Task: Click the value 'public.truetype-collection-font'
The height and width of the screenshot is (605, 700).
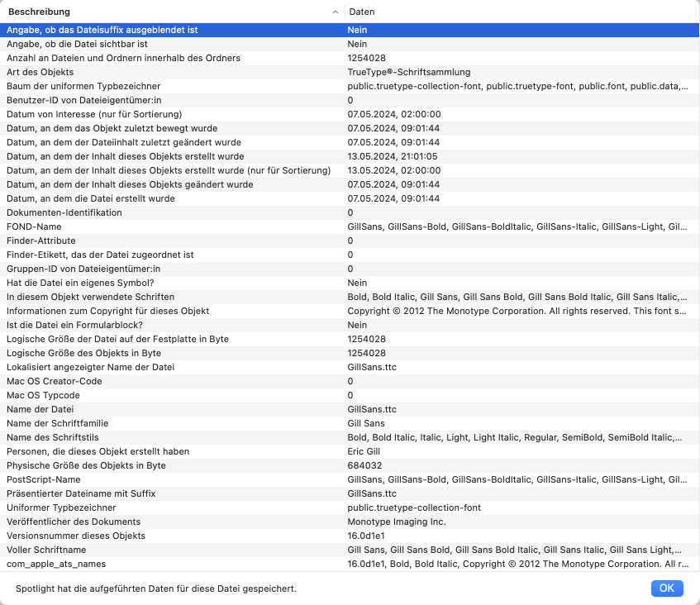Action: [414, 508]
